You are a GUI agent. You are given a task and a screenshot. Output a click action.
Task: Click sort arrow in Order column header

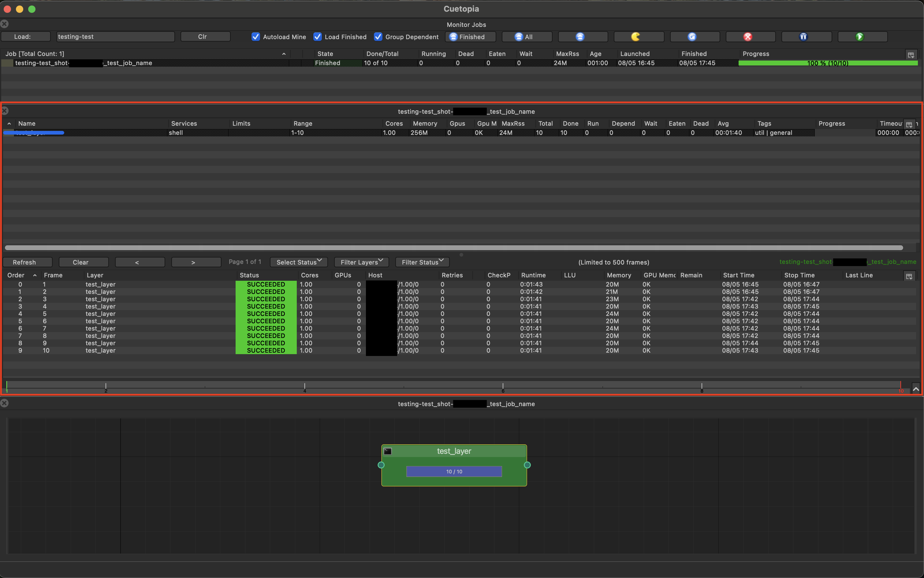pos(35,275)
